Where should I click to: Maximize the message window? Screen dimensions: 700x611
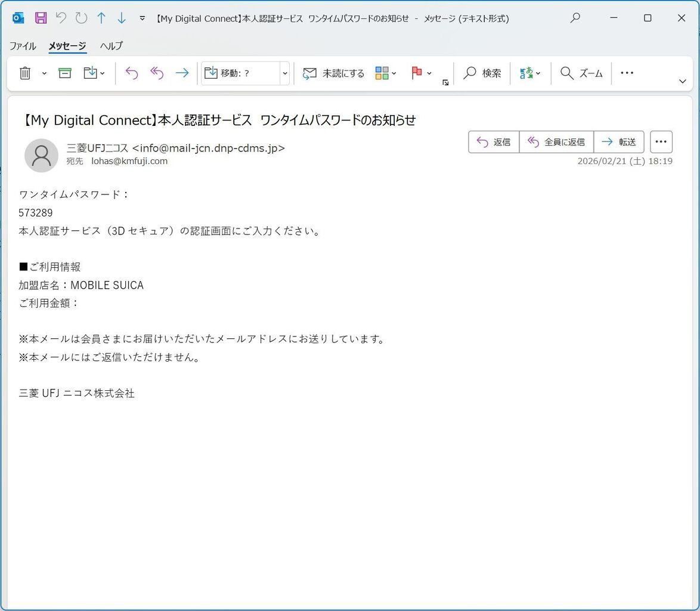pyautogui.click(x=648, y=18)
